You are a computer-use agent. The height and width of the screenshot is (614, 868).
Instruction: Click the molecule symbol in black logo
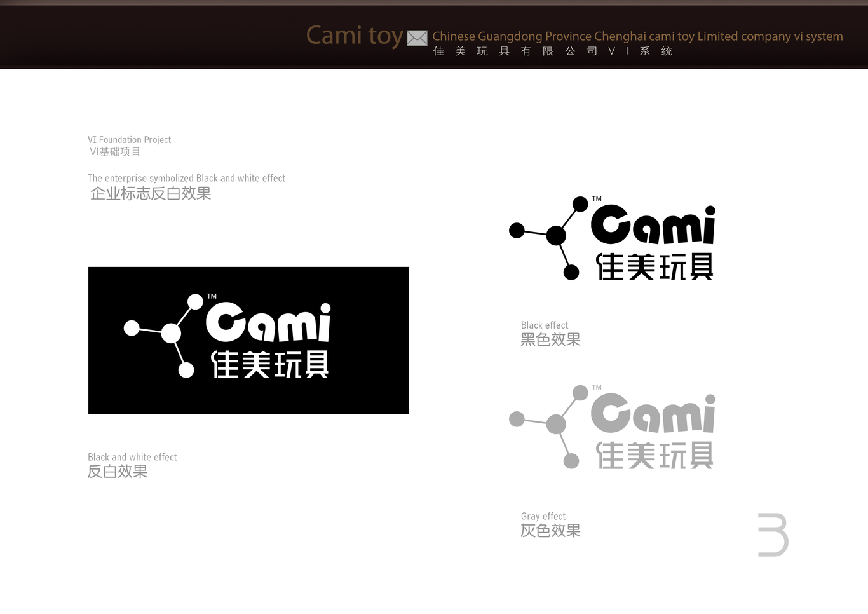tap(549, 238)
